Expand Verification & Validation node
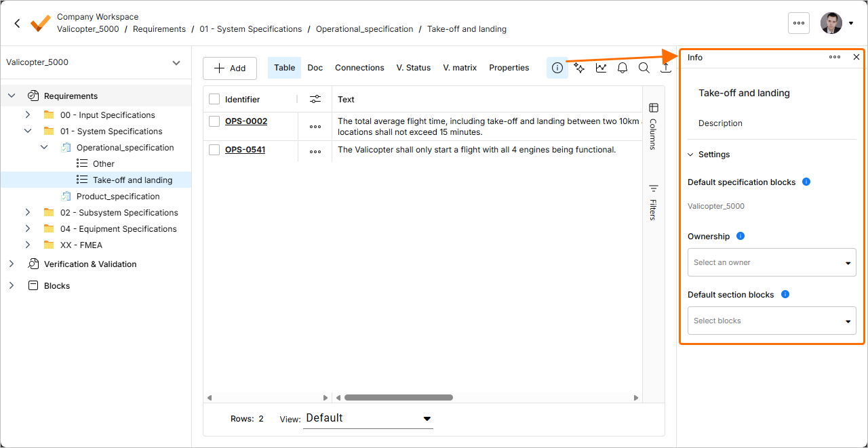The height and width of the screenshot is (448, 868). click(x=12, y=264)
